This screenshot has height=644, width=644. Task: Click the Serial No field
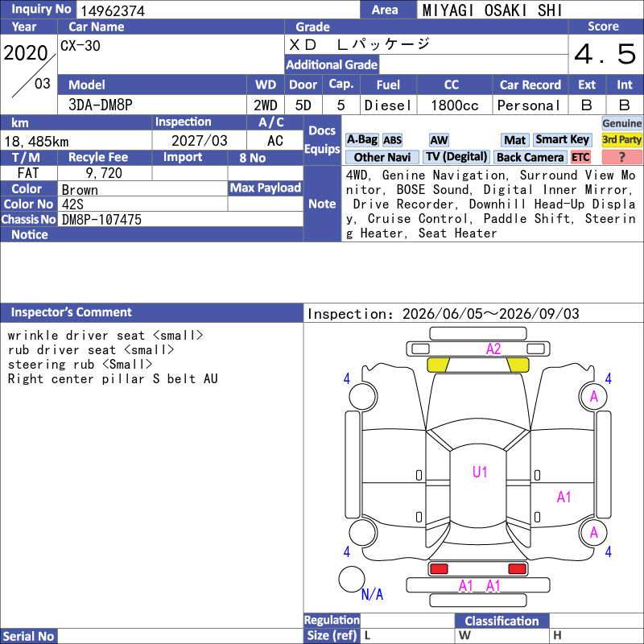click(x=180, y=636)
